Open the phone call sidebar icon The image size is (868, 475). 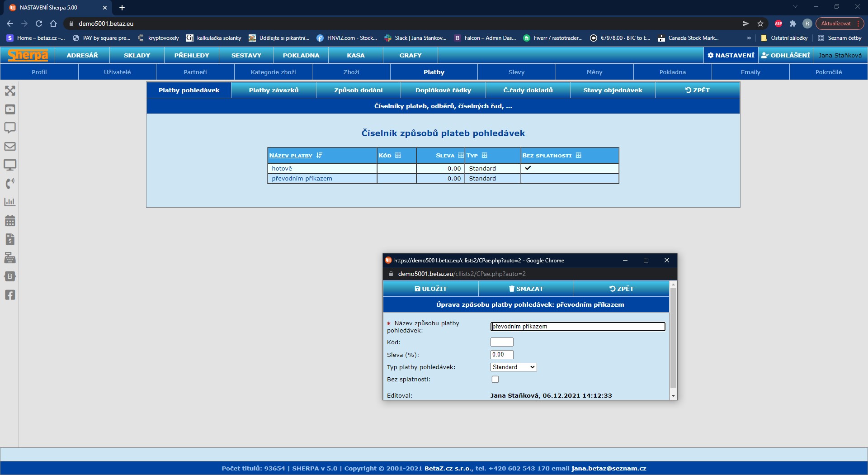click(10, 183)
